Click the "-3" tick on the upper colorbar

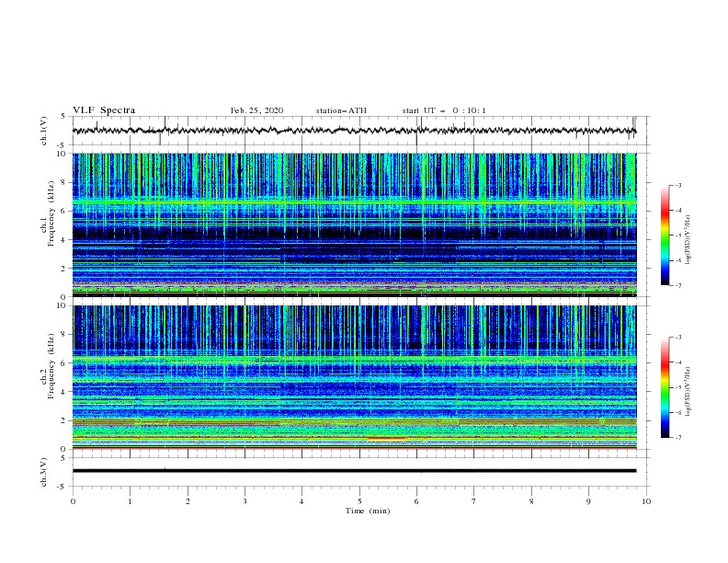click(x=677, y=185)
